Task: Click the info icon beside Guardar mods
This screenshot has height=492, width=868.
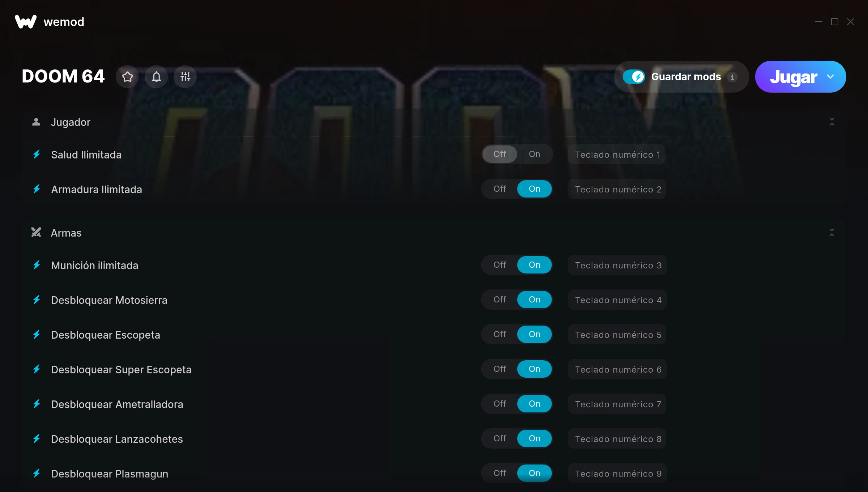Action: click(x=732, y=77)
